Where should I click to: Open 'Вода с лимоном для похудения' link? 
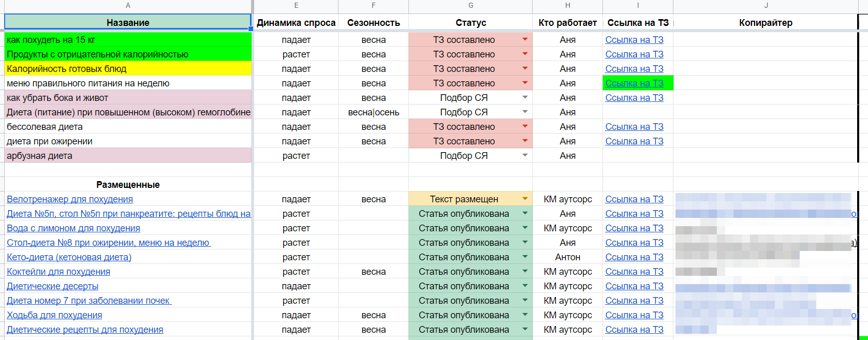click(x=73, y=228)
